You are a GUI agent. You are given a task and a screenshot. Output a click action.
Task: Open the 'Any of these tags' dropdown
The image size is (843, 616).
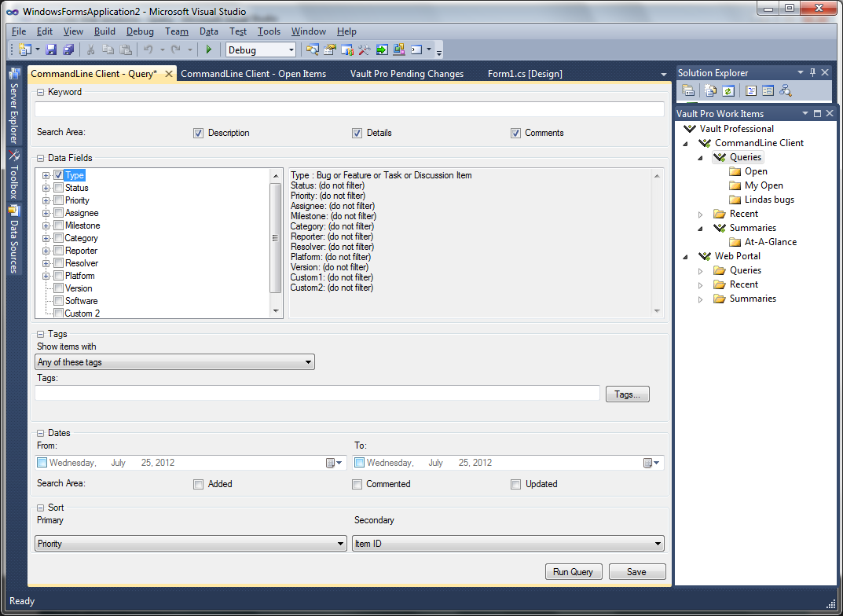(174, 362)
